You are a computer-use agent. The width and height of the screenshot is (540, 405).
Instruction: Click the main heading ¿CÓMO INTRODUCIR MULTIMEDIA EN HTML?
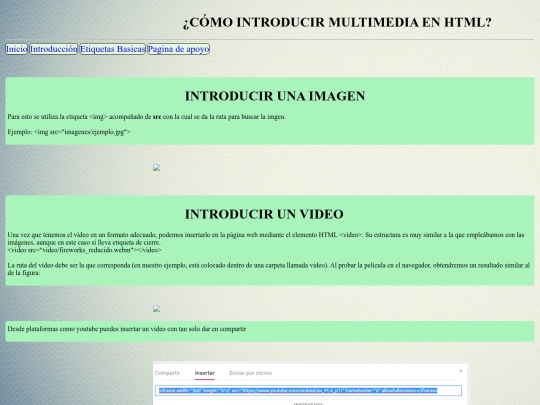337,22
